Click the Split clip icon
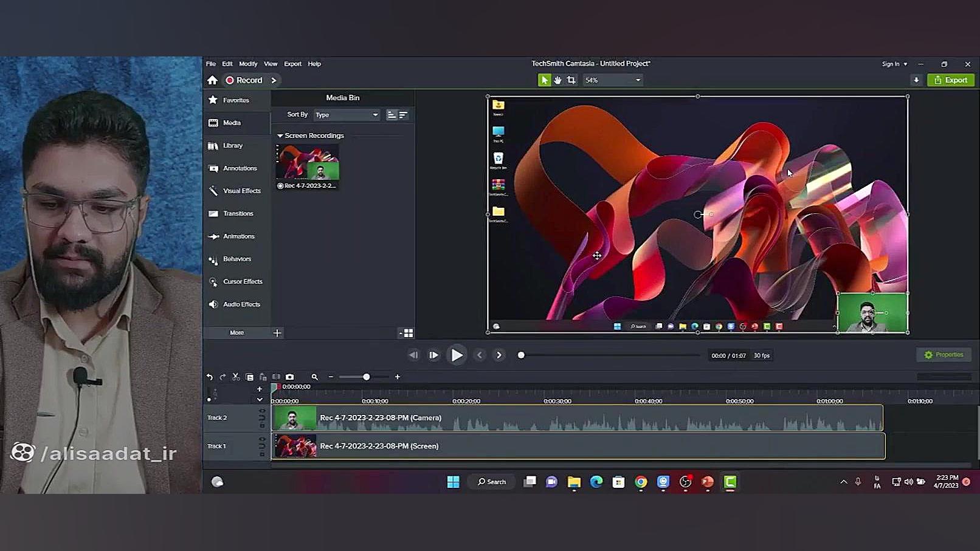Screen dimensions: 980x551 point(276,377)
